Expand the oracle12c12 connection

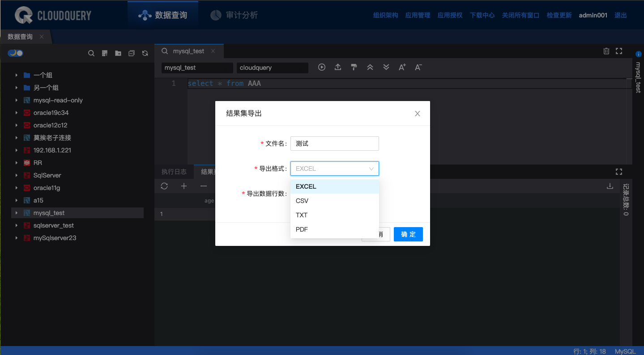[17, 125]
